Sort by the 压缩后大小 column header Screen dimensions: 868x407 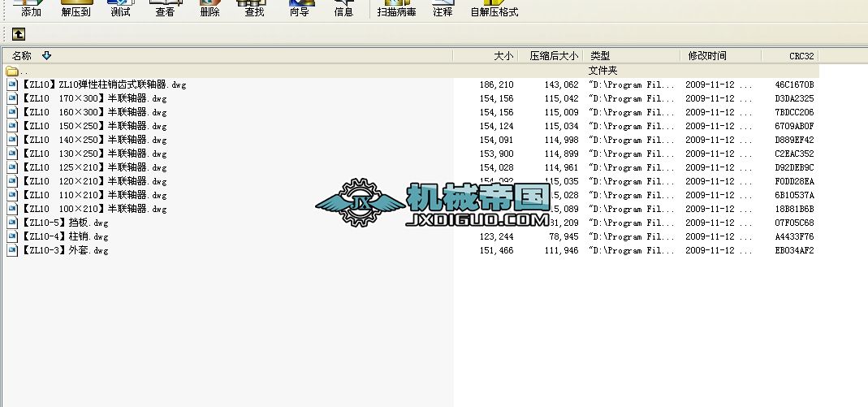(551, 55)
